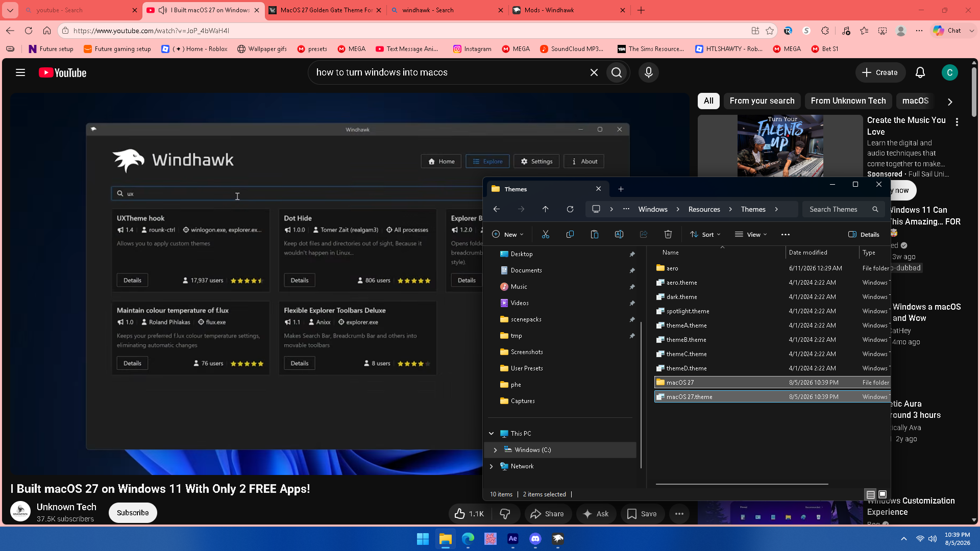Switch to the Mods - Windhawk browser tab

570,10
